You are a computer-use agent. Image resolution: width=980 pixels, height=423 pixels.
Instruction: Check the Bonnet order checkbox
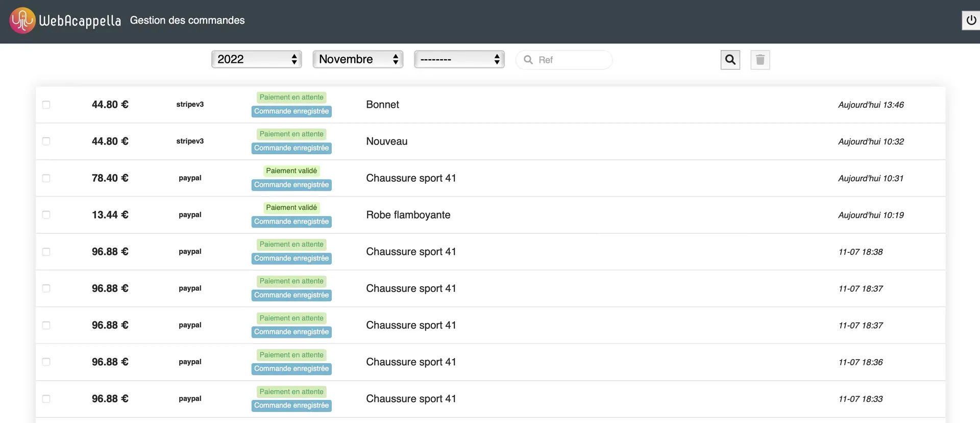(46, 105)
